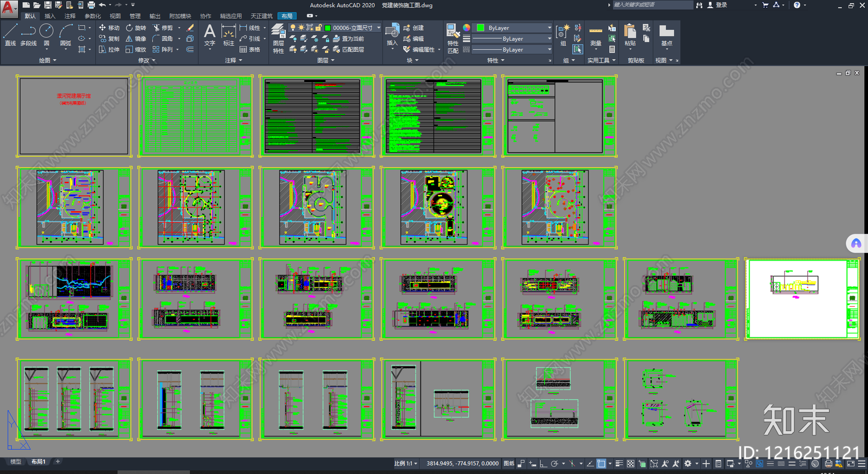The width and height of the screenshot is (868, 474).
Task: Click the 移动 (Move) tool
Action: [109, 28]
